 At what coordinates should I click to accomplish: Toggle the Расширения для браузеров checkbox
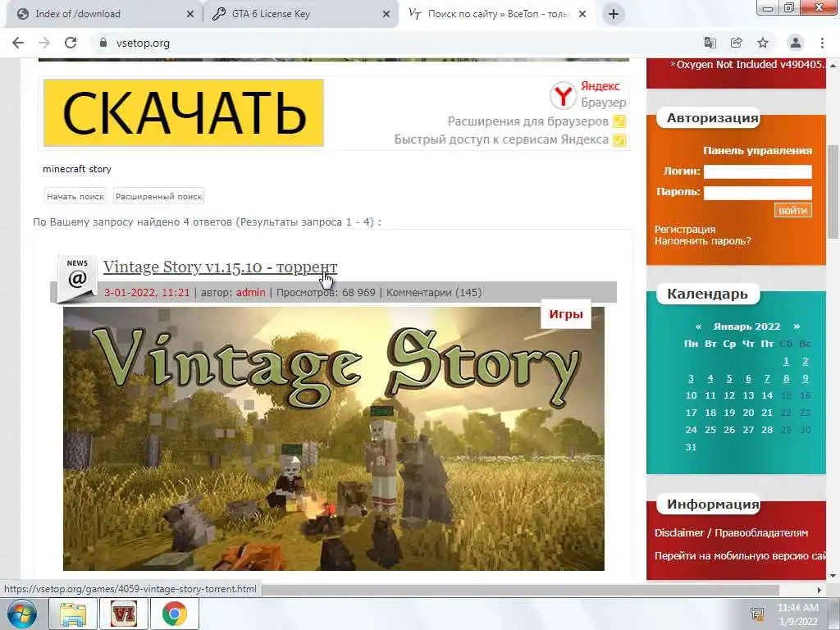click(x=619, y=121)
